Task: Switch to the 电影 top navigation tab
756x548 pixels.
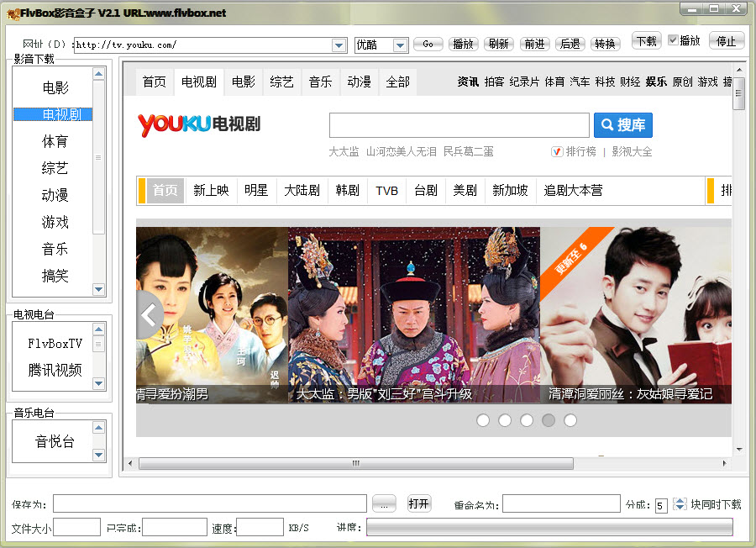Action: click(244, 82)
